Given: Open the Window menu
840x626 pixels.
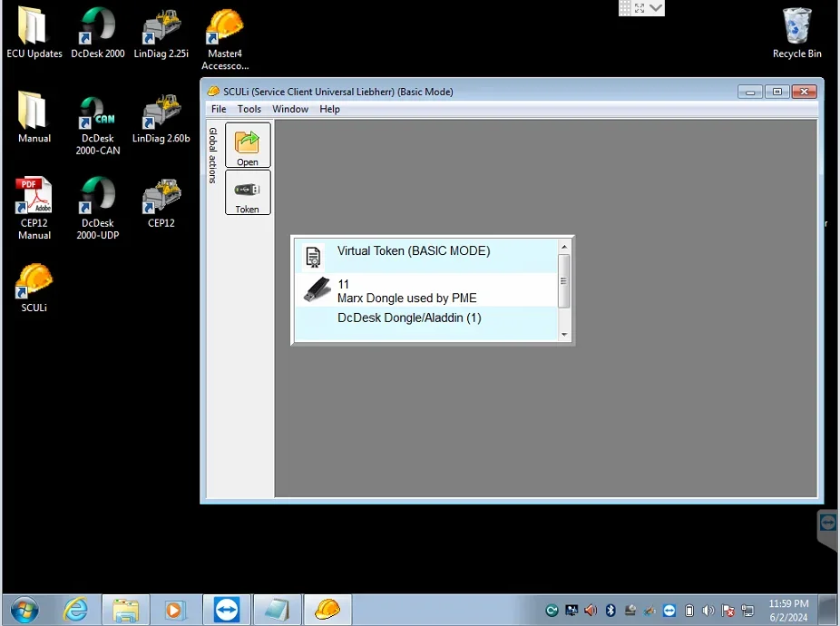Looking at the screenshot, I should [290, 109].
